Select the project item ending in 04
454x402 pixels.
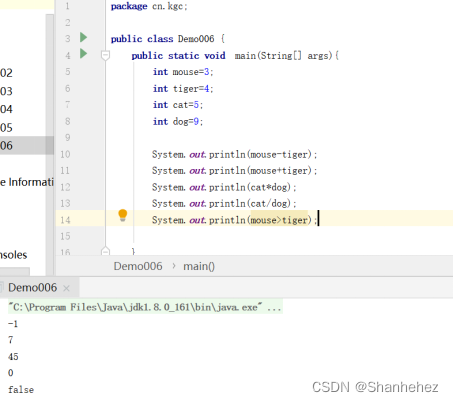[6, 109]
